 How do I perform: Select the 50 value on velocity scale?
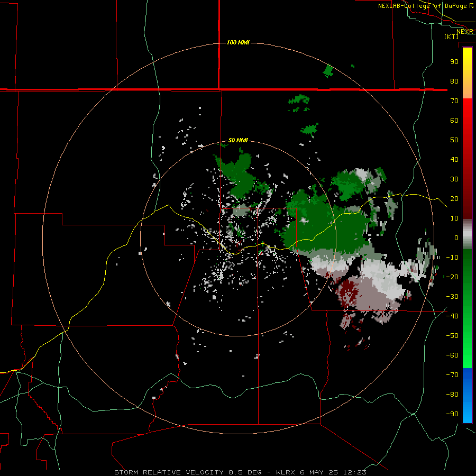click(454, 140)
